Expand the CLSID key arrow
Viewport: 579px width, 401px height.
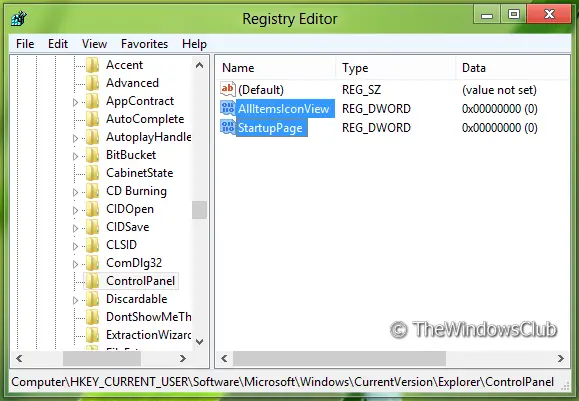pos(75,246)
